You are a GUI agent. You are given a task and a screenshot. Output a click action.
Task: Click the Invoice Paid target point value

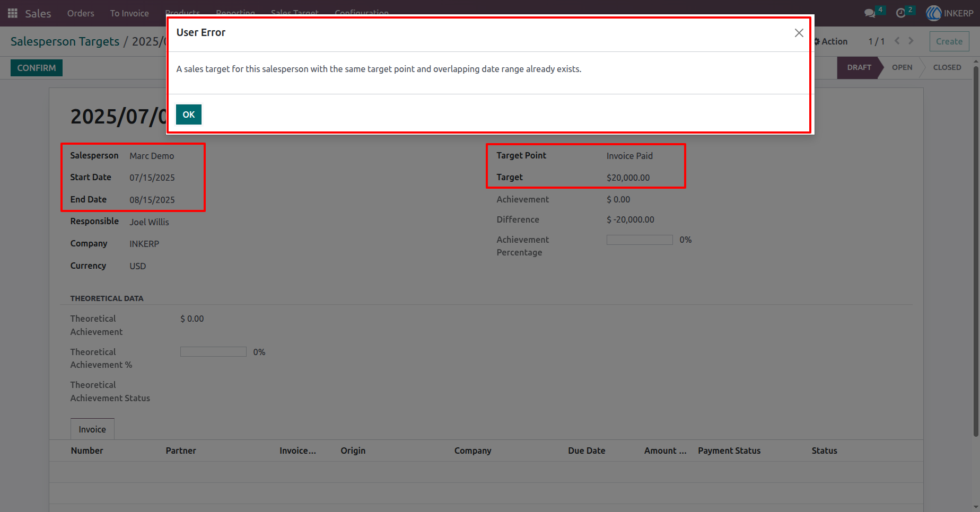coord(629,156)
